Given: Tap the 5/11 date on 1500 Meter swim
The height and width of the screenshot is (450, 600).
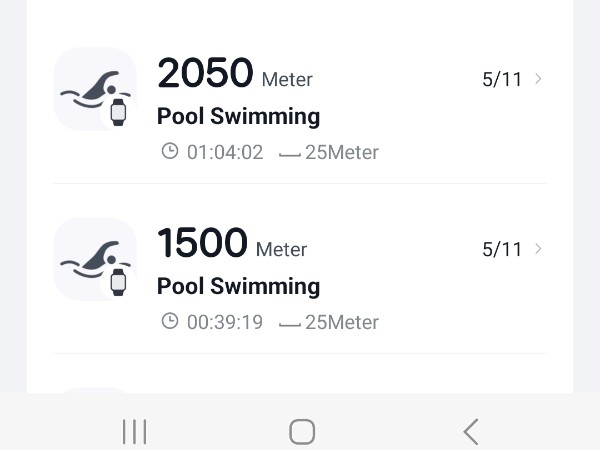Looking at the screenshot, I should click(x=502, y=250).
